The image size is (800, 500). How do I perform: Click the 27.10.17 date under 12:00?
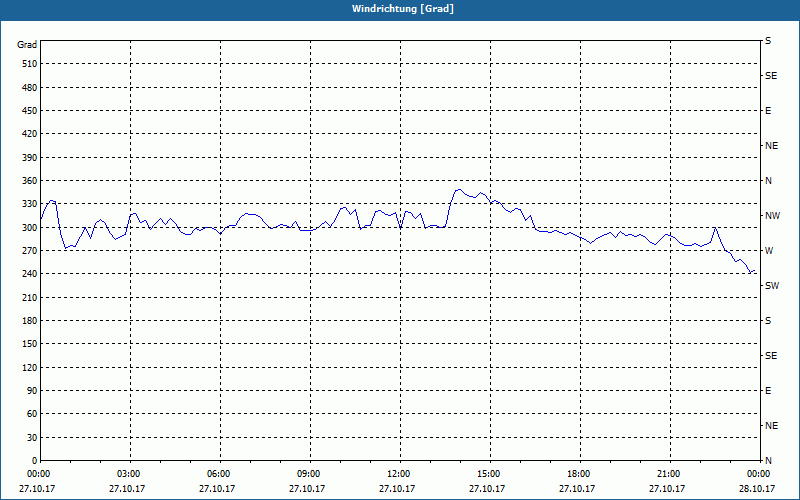click(x=397, y=489)
